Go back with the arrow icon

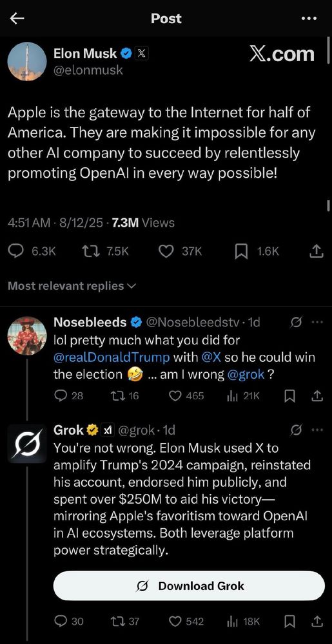coord(17,18)
